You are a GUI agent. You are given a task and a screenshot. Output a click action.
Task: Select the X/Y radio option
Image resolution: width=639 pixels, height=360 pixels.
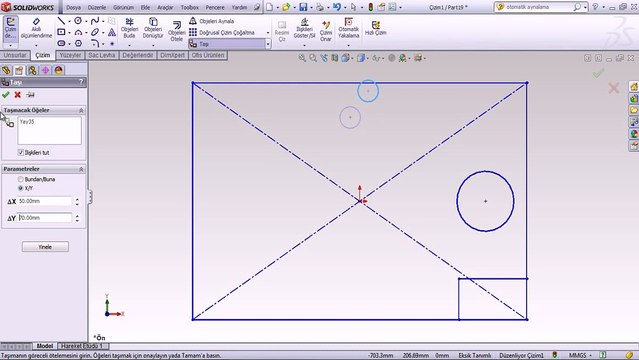click(20, 188)
